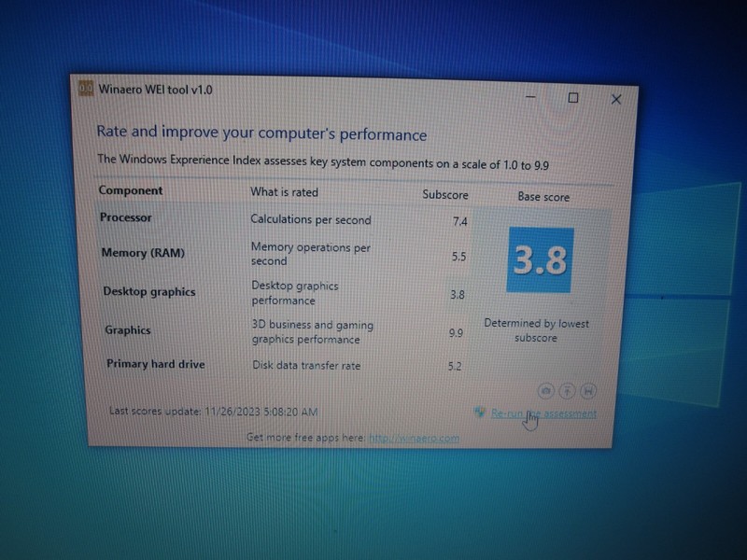
Task: Select the Graphics row label
Action: [x=128, y=330]
